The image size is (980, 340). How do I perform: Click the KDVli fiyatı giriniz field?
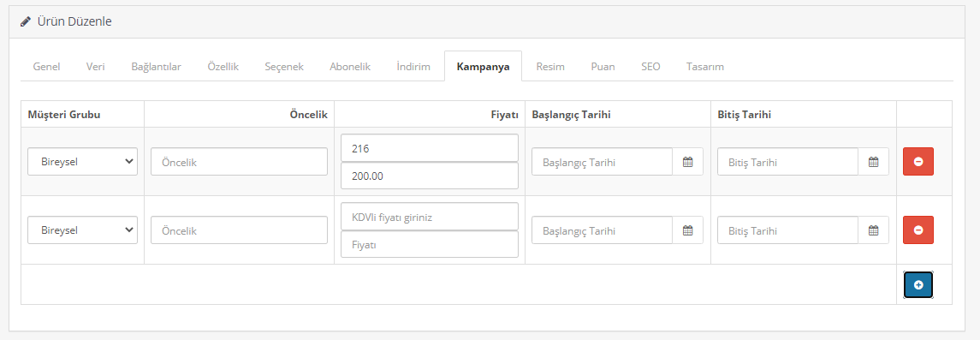(x=430, y=217)
